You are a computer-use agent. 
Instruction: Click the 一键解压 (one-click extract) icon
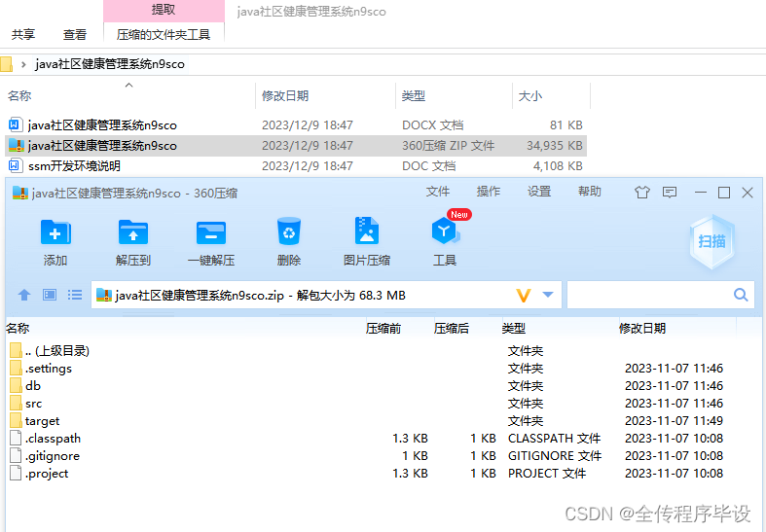click(211, 232)
